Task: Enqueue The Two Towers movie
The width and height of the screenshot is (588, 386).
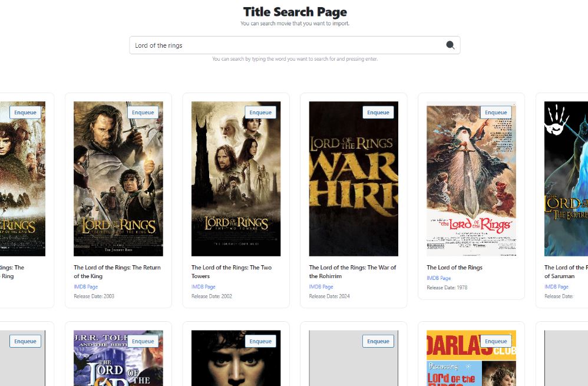Action: point(260,113)
